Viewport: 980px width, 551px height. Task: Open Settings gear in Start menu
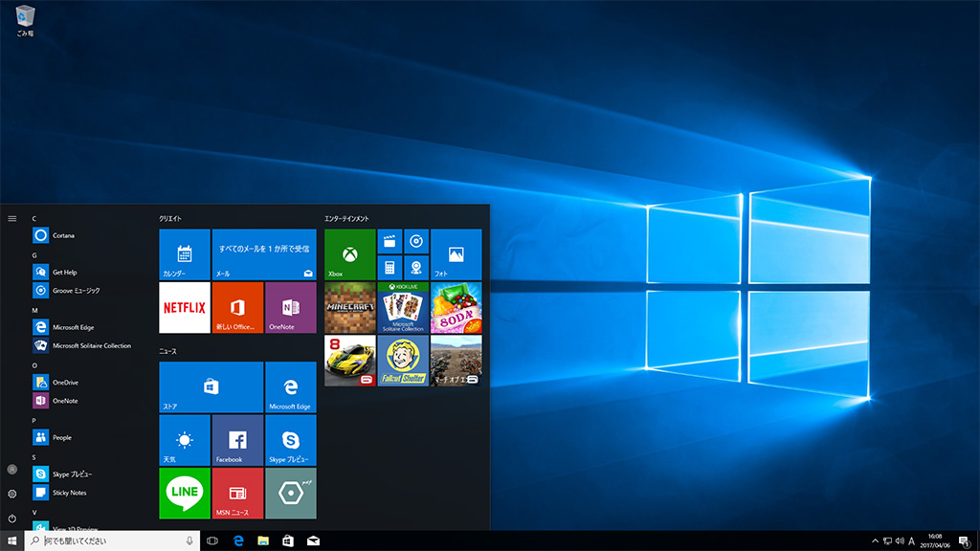point(11,494)
